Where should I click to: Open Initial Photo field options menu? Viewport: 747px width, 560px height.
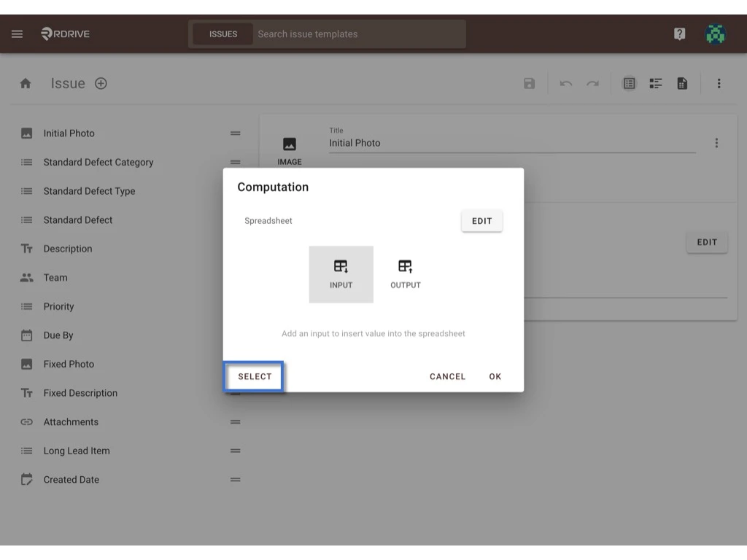tap(716, 143)
